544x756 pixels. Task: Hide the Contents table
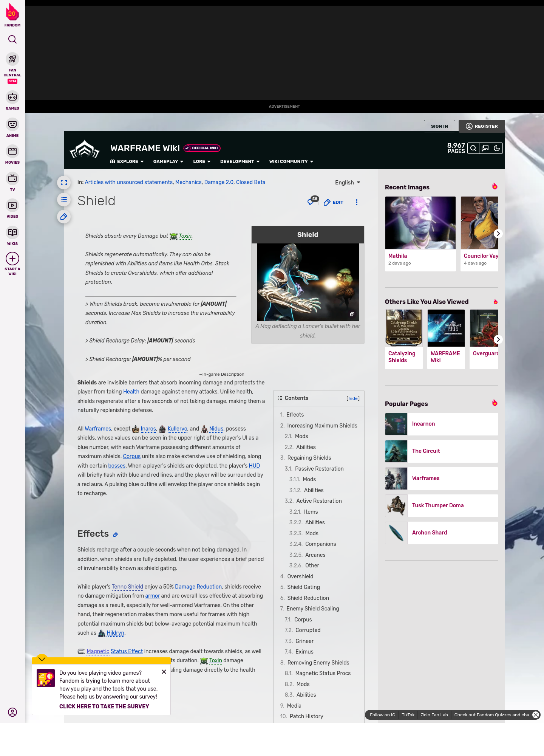pyautogui.click(x=353, y=398)
